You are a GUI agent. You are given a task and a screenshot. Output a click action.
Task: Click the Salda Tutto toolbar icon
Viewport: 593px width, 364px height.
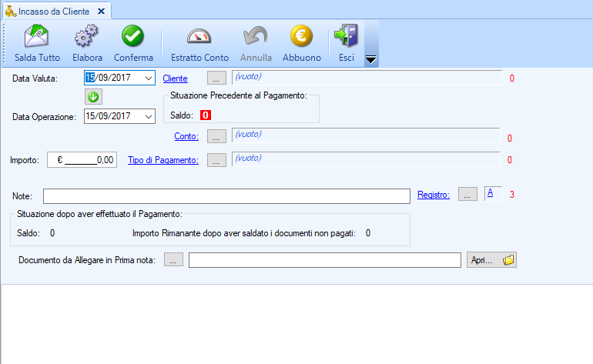(37, 36)
